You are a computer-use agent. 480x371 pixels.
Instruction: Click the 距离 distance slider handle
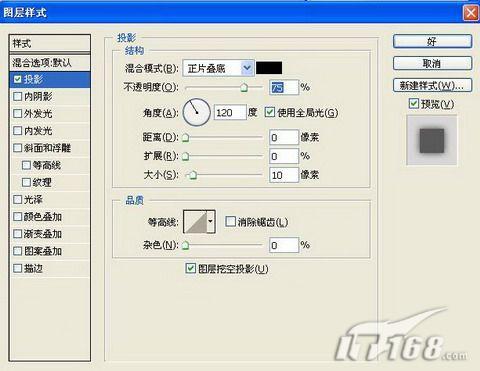click(x=185, y=138)
